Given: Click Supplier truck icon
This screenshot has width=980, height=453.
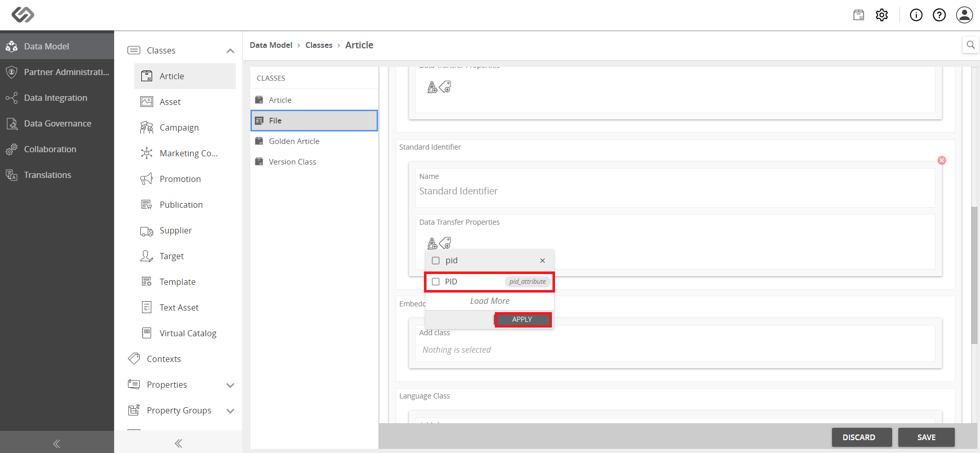Looking at the screenshot, I should [x=146, y=231].
